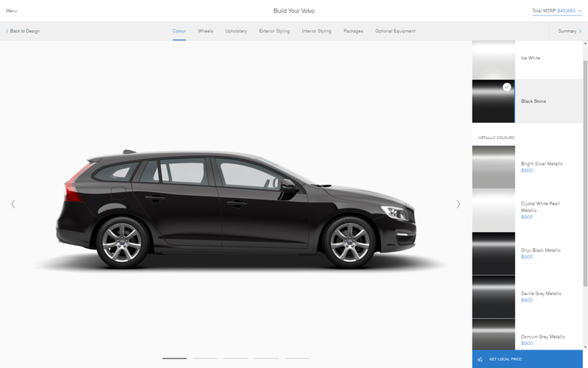Screen dimensions: 588x368
Task: Pick the Onyx Black Metallic swatch
Action: click(493, 253)
